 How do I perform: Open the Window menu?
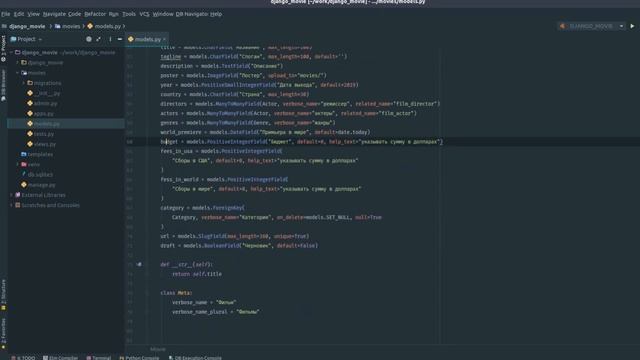[163, 14]
